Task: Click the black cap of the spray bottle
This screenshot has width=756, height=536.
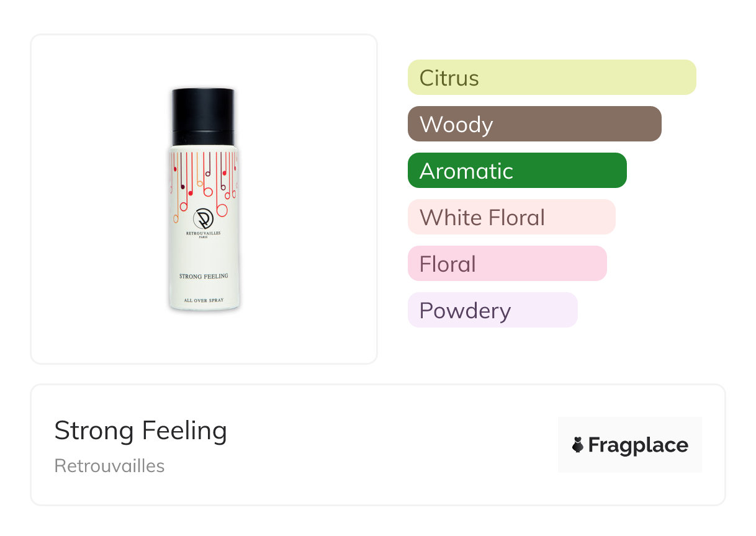Action: (x=204, y=109)
